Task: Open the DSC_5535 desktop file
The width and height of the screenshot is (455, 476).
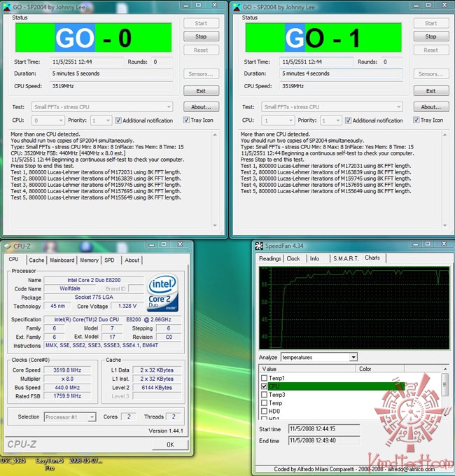Action: (x=13, y=461)
